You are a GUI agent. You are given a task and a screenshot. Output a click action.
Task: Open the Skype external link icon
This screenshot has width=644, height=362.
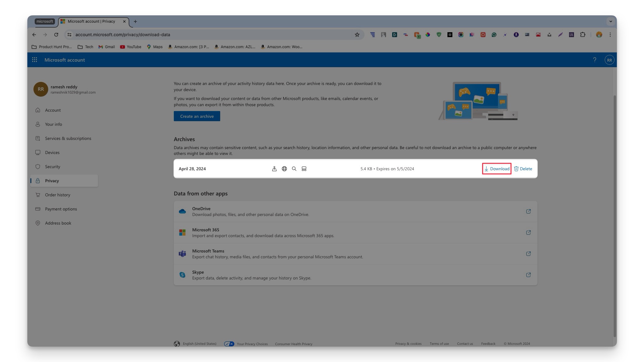(x=528, y=275)
